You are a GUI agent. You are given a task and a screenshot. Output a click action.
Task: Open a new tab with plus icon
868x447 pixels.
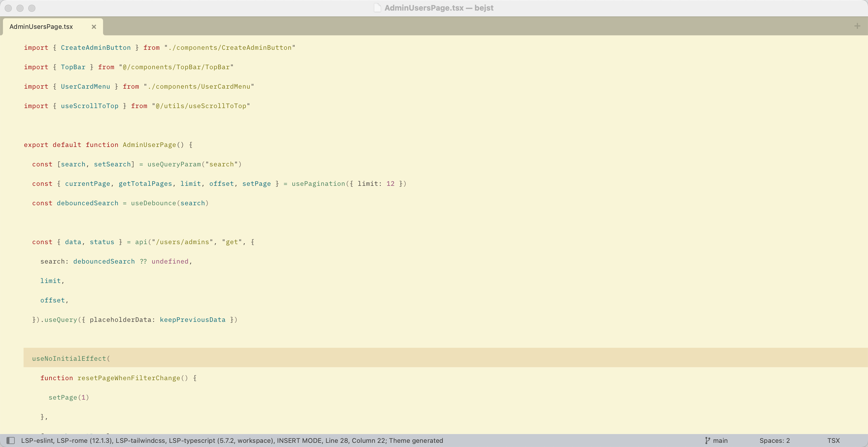(x=857, y=26)
